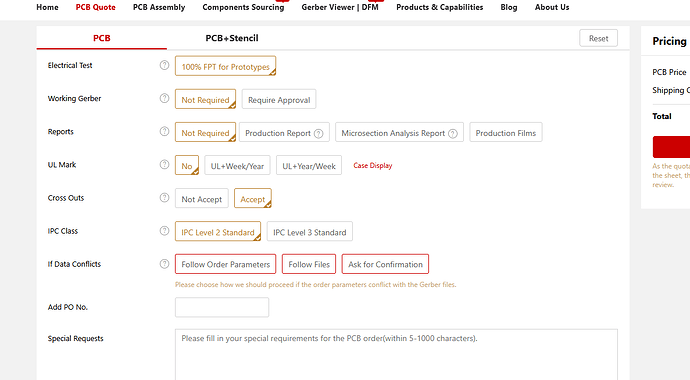Open PCB Assembly menu item

pos(159,7)
